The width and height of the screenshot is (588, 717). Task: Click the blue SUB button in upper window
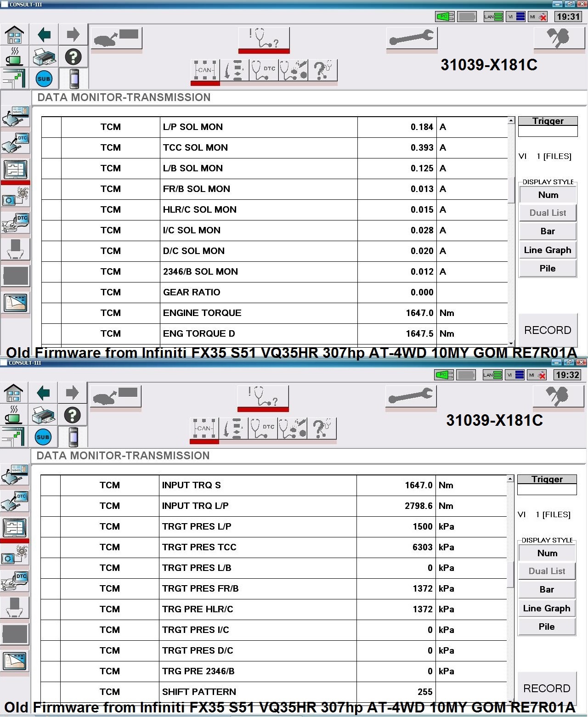pyautogui.click(x=44, y=79)
